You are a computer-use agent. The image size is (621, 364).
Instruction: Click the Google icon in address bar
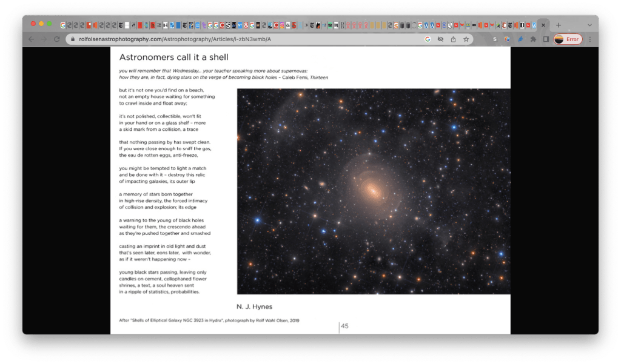coord(428,39)
